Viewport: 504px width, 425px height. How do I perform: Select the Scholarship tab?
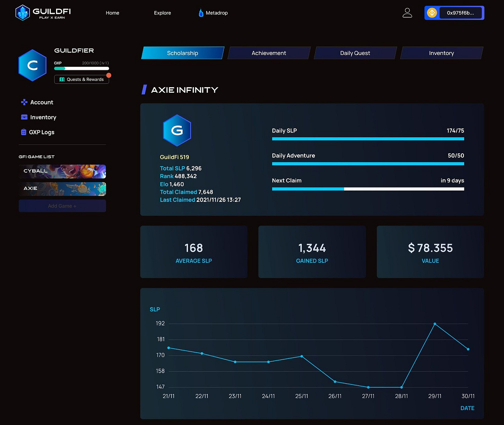pyautogui.click(x=183, y=53)
